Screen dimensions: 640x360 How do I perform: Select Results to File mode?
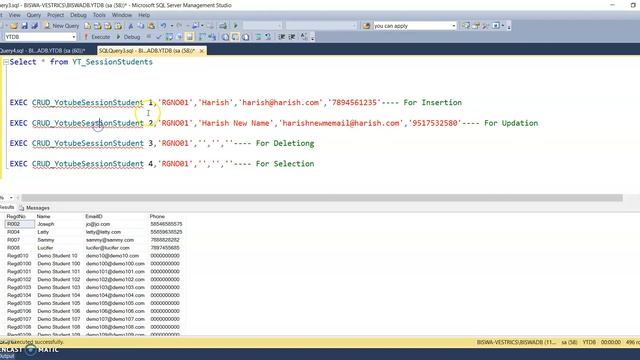(246, 37)
